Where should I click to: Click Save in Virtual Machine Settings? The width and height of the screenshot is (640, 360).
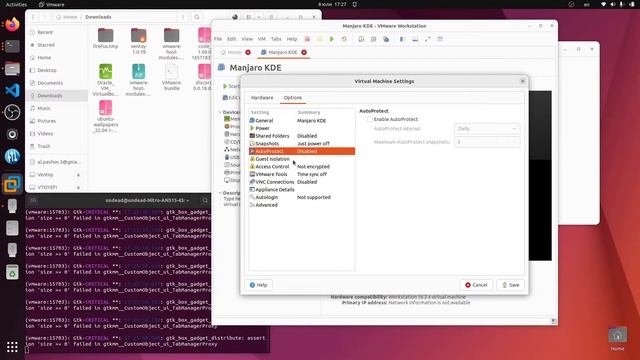(511, 285)
